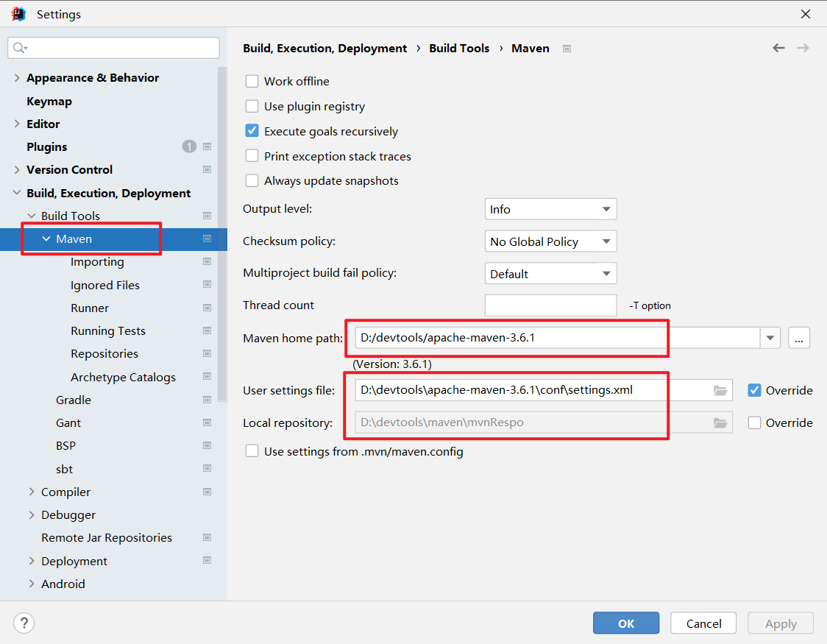Click the project icon on sbt row
827x644 pixels.
coord(207,468)
